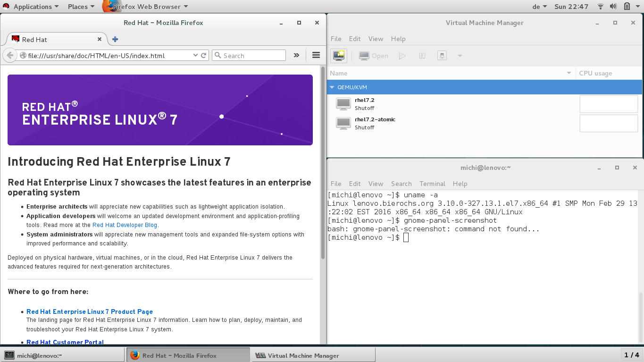Viewport: 644px width, 362px height.
Task: Open the Firefox hamburger menu
Action: click(x=316, y=55)
